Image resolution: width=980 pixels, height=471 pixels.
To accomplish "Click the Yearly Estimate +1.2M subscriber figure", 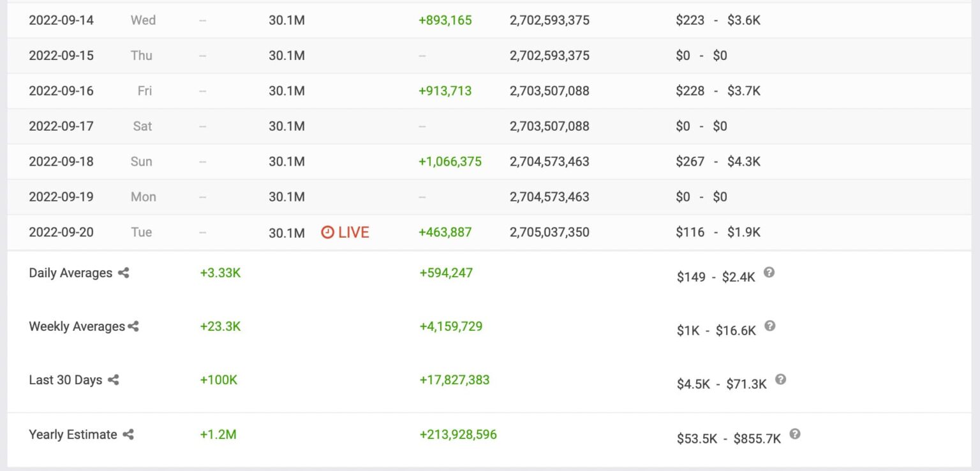I will (x=221, y=434).
